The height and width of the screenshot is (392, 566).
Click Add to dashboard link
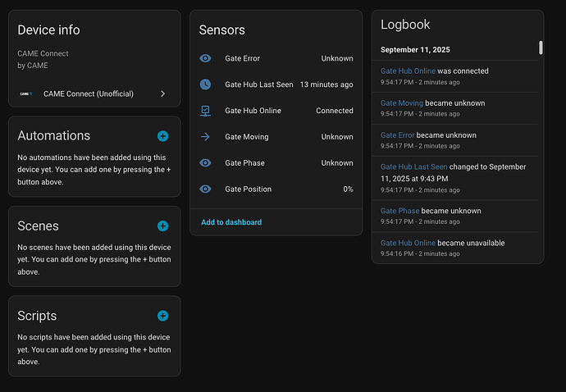pos(231,222)
